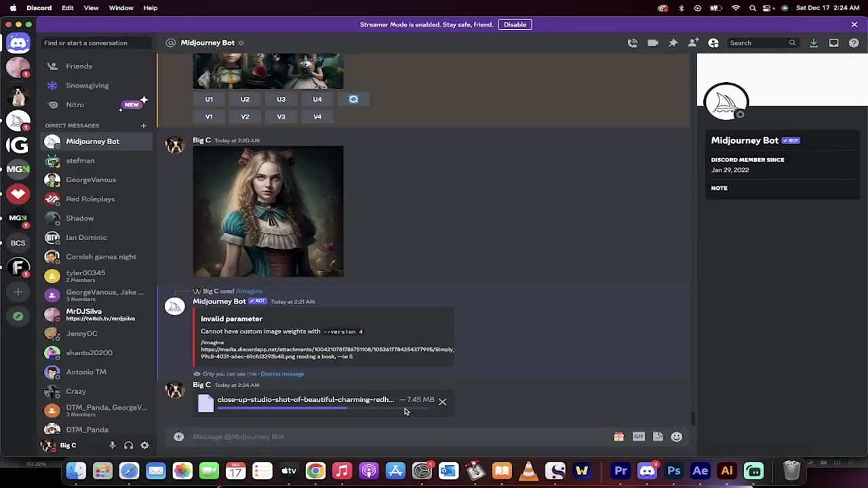
Task: Click the Dismiss message link
Action: pos(282,374)
